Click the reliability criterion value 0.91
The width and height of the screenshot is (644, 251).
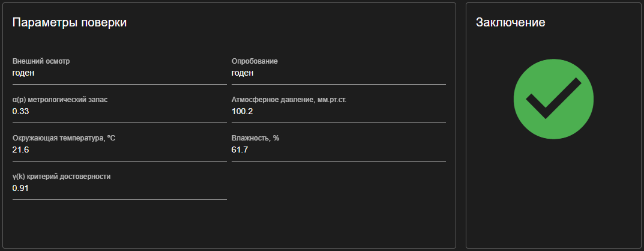(20, 188)
